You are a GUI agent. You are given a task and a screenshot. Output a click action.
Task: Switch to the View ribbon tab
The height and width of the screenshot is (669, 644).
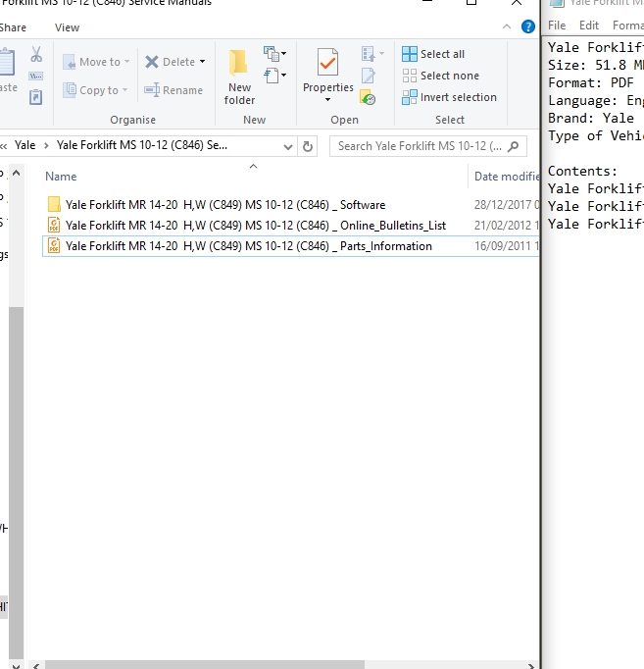[x=68, y=27]
